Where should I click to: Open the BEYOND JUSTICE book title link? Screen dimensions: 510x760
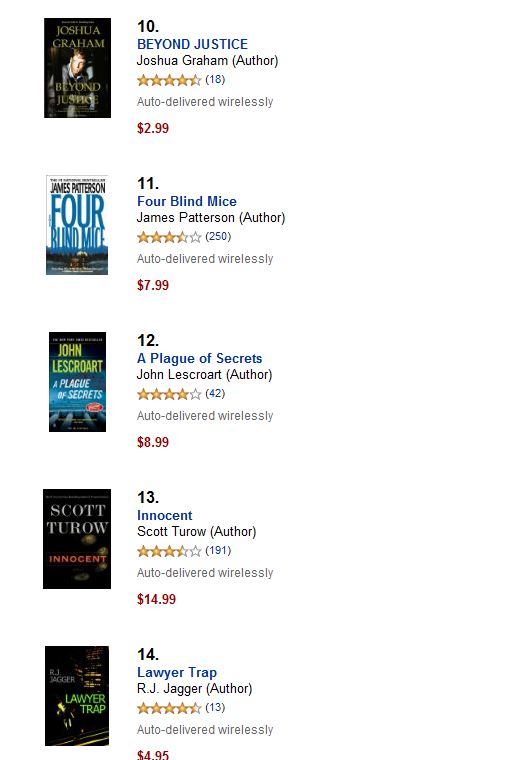[x=192, y=44]
